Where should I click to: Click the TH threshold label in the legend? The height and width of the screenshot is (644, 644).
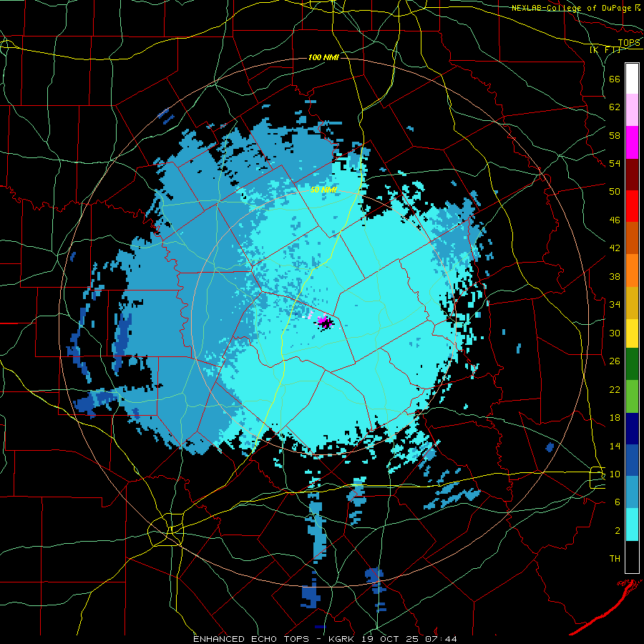(615, 559)
